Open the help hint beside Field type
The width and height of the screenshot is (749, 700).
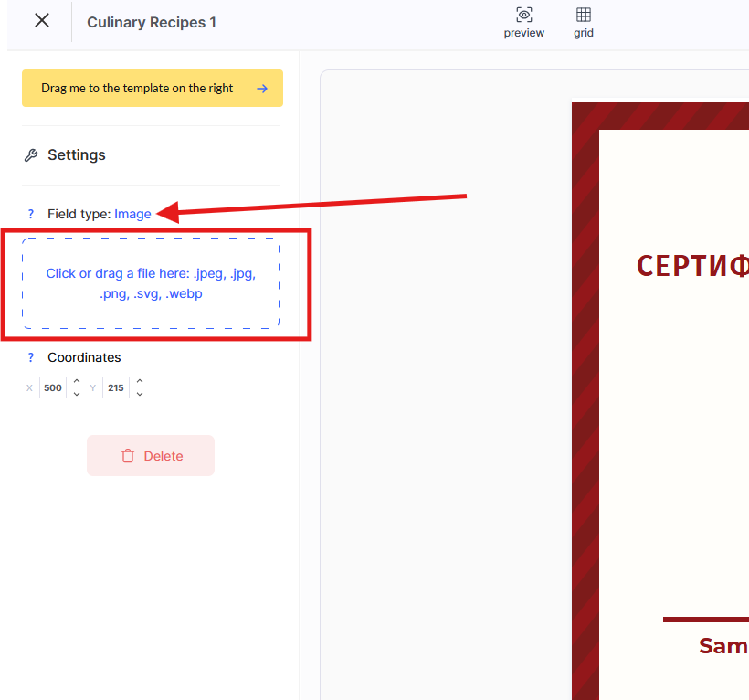click(30, 215)
